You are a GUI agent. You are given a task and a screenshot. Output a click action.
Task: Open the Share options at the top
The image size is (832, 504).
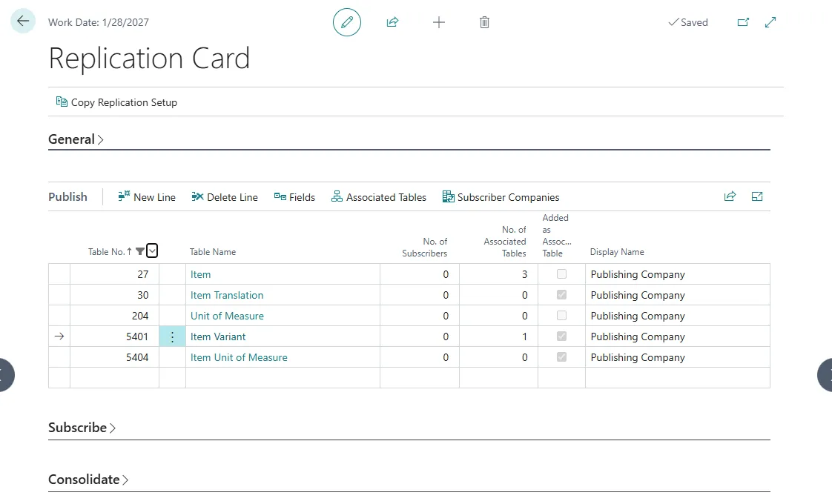click(x=393, y=22)
